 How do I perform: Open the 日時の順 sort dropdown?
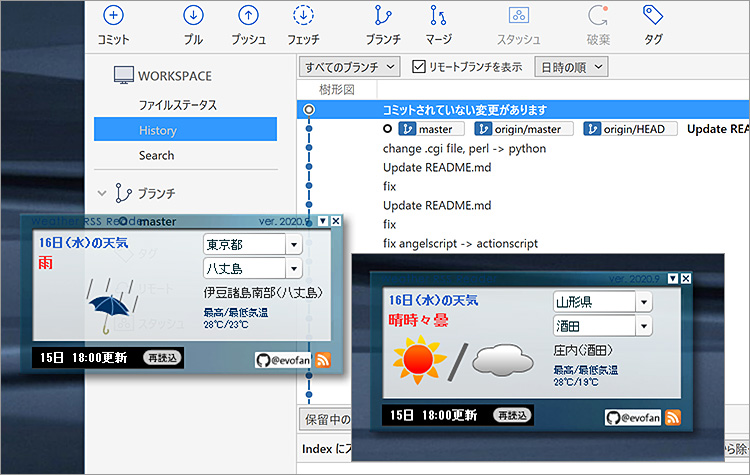pyautogui.click(x=571, y=67)
